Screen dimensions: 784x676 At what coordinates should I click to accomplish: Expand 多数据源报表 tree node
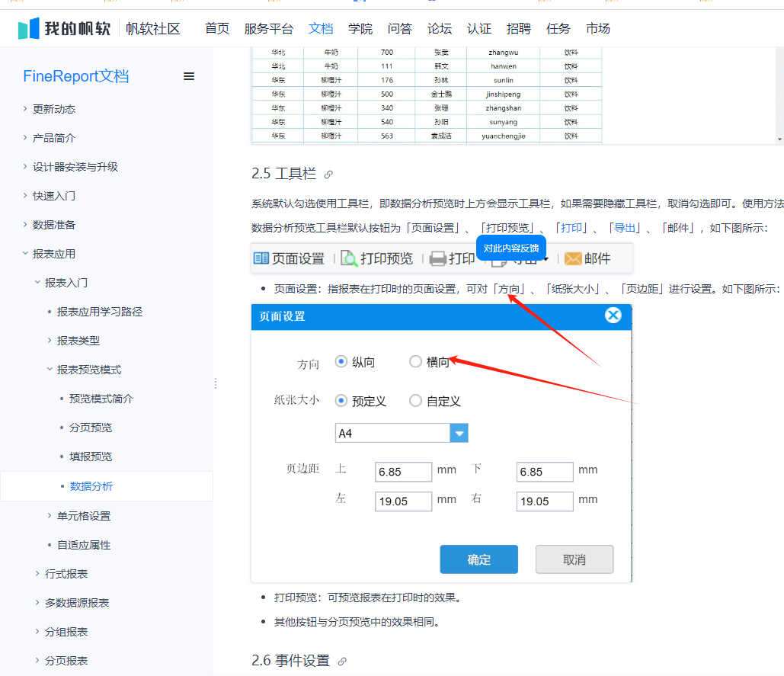point(37,603)
